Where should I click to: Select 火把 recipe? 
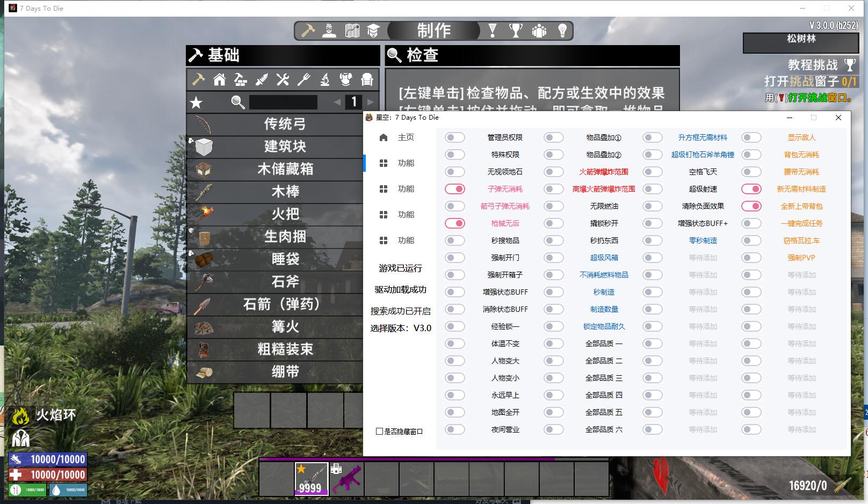pos(275,214)
